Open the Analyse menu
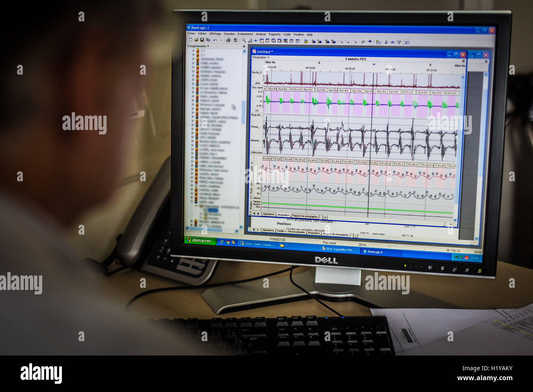 (x=261, y=34)
